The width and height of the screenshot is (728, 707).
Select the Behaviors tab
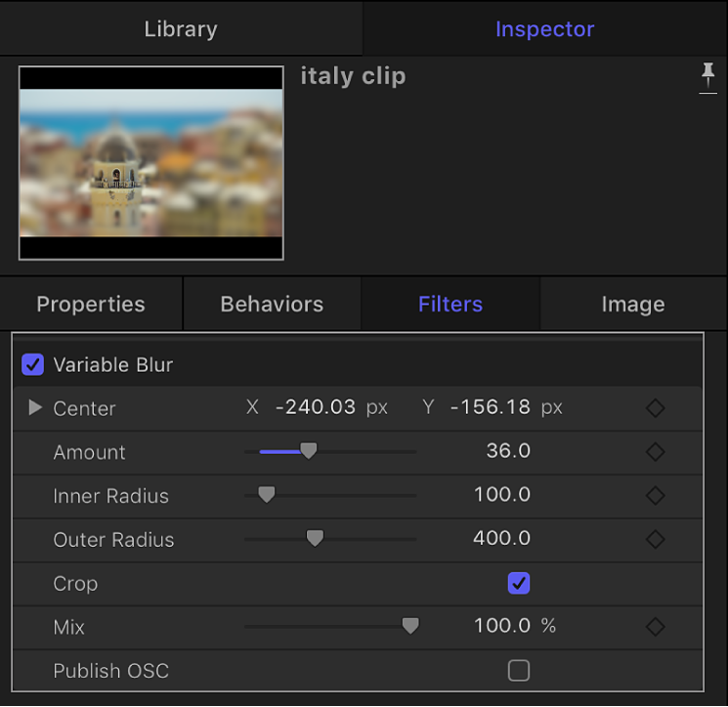(272, 305)
